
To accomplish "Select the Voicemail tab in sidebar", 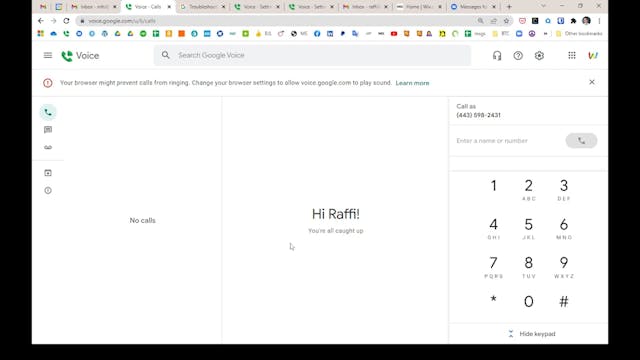I will pyautogui.click(x=48, y=147).
